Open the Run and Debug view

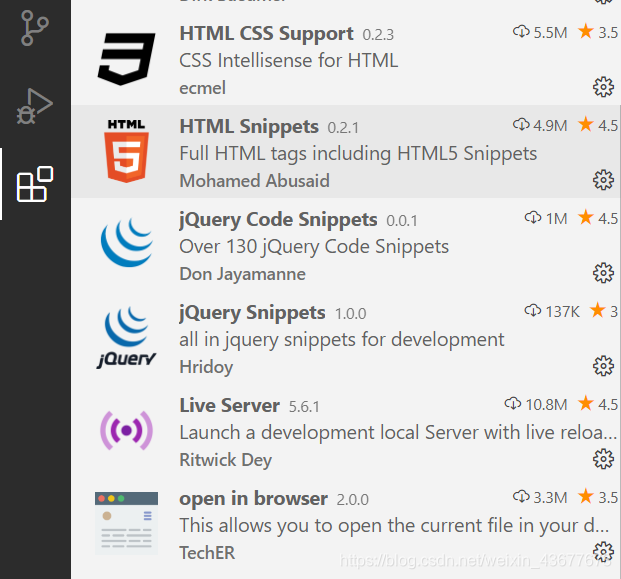click(x=34, y=106)
